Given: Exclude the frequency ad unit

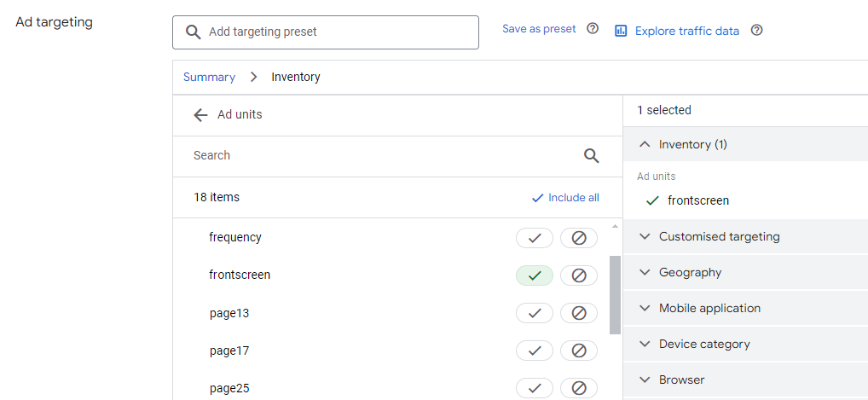Looking at the screenshot, I should coord(578,238).
